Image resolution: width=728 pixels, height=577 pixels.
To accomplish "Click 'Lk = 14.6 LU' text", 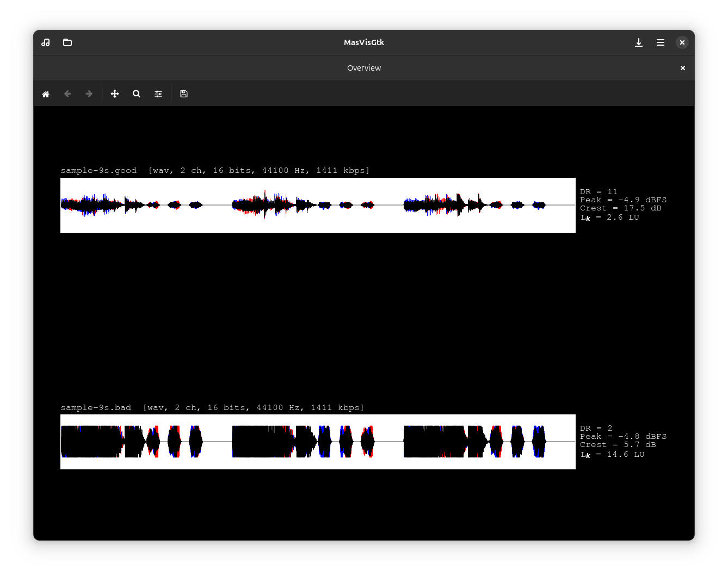I will pos(612,454).
